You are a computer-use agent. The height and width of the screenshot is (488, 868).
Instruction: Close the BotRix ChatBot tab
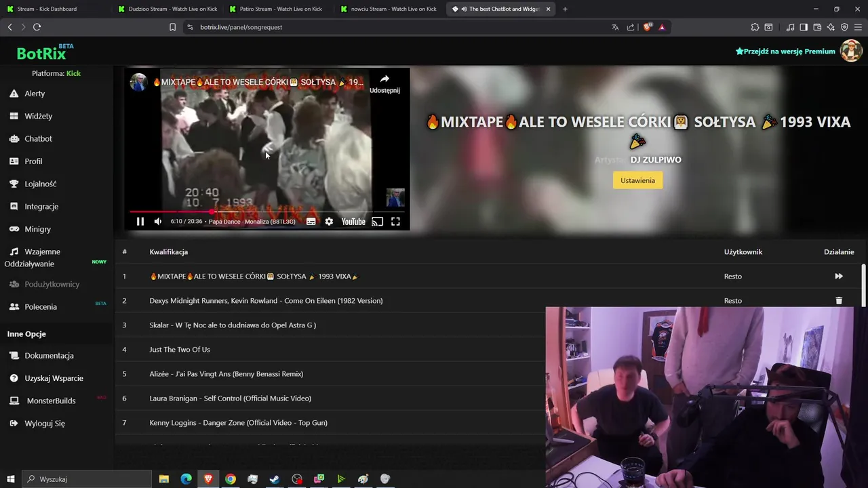tap(548, 9)
